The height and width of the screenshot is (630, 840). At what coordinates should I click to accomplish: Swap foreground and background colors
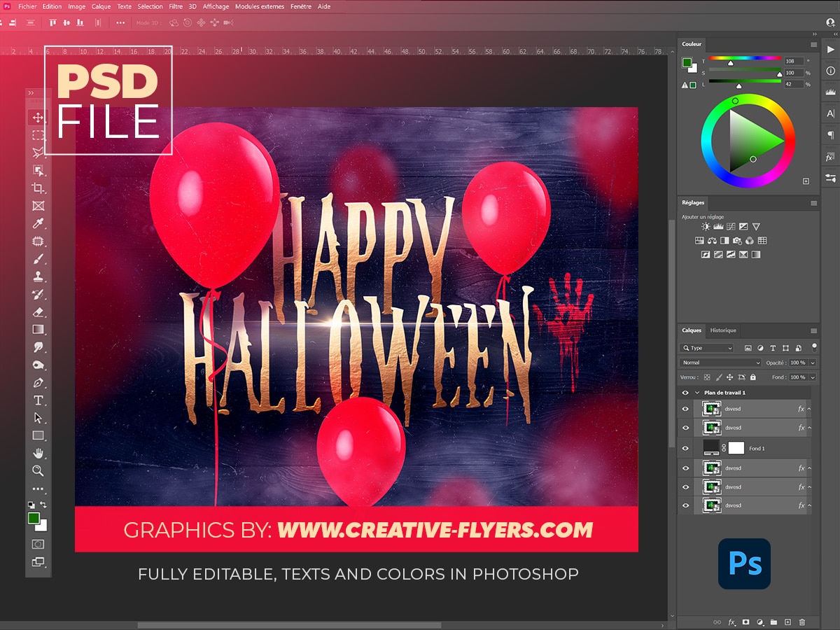(43, 505)
